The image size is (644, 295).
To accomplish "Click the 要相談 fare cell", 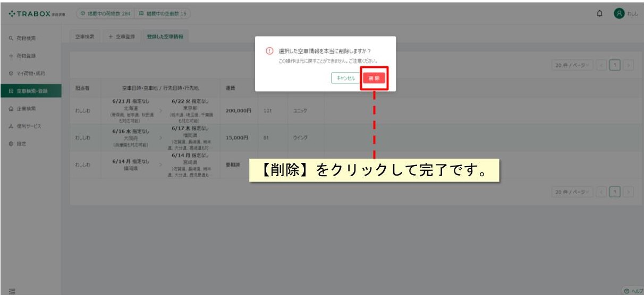I will pos(233,165).
